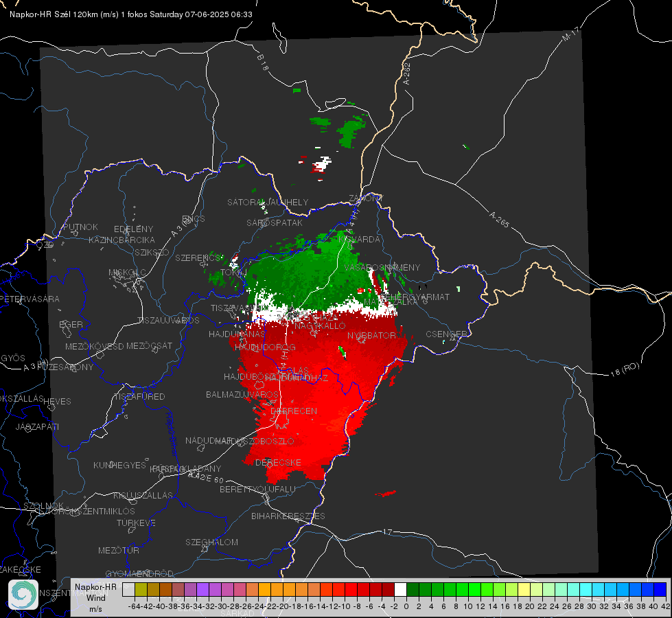
Task: Pick the cyan swatch at the 28 label
Action: tap(586, 589)
